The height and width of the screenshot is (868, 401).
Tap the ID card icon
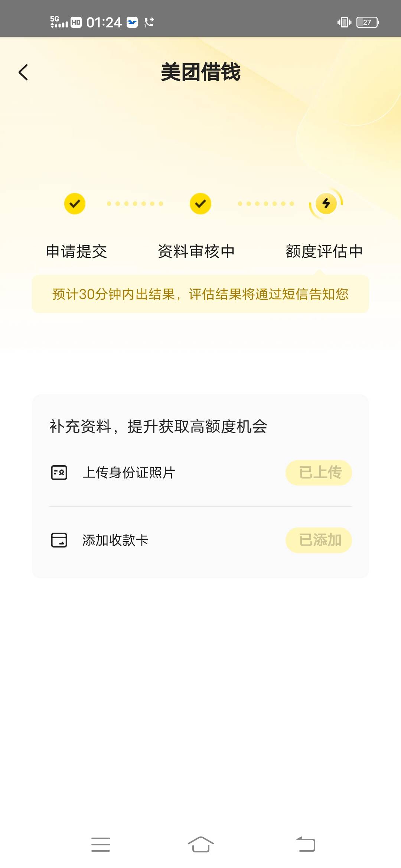tap(59, 473)
